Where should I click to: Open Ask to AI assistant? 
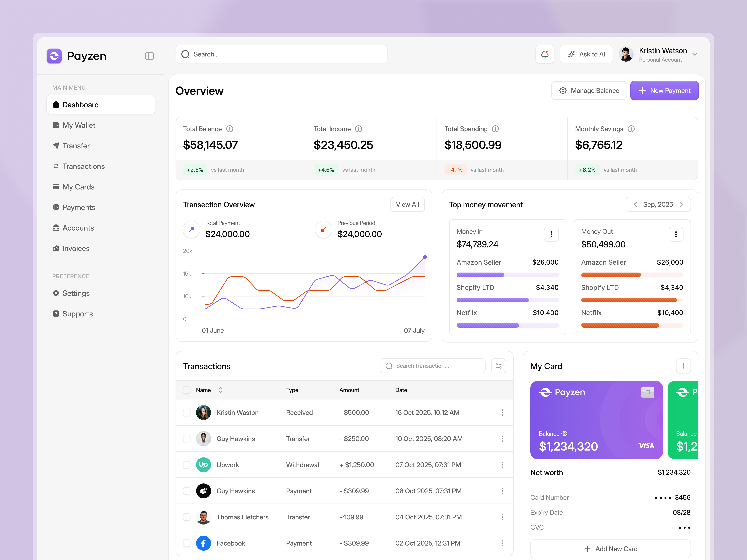[586, 54]
